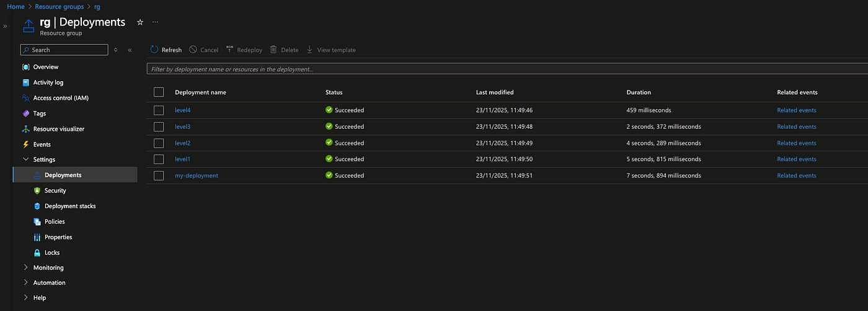Viewport: 868px width, 311px height.
Task: Open Access control (IAM) icon
Action: pyautogui.click(x=26, y=98)
